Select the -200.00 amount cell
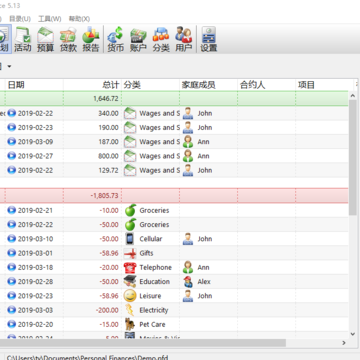 [93, 310]
